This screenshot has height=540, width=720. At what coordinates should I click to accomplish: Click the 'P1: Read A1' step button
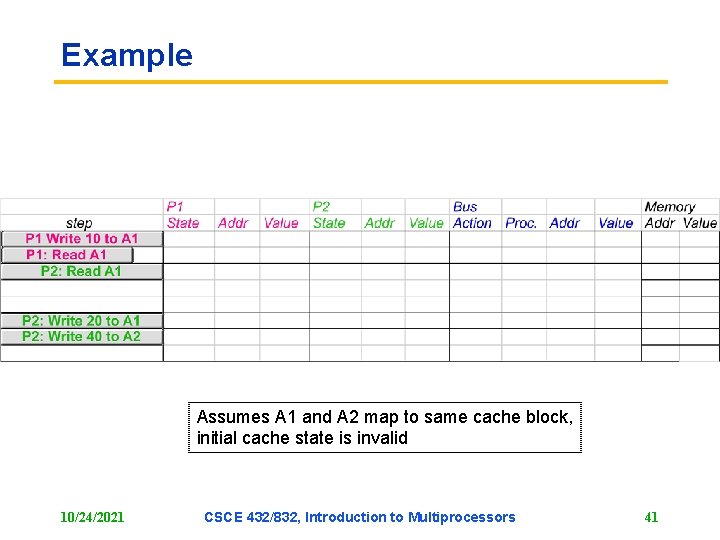tap(67, 255)
